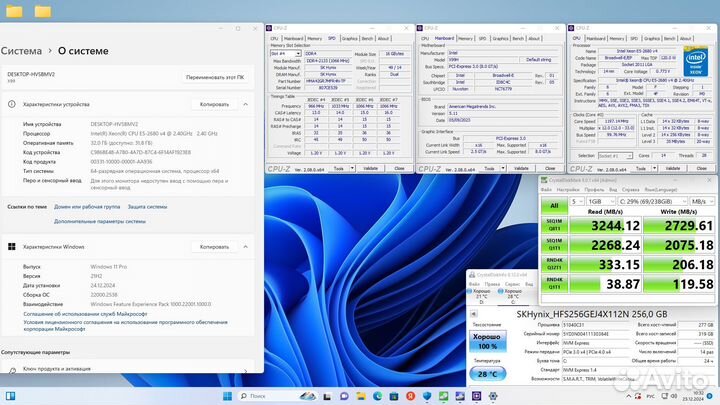Show hidden system tray icons
The height and width of the screenshot is (405, 720).
[x=628, y=396]
